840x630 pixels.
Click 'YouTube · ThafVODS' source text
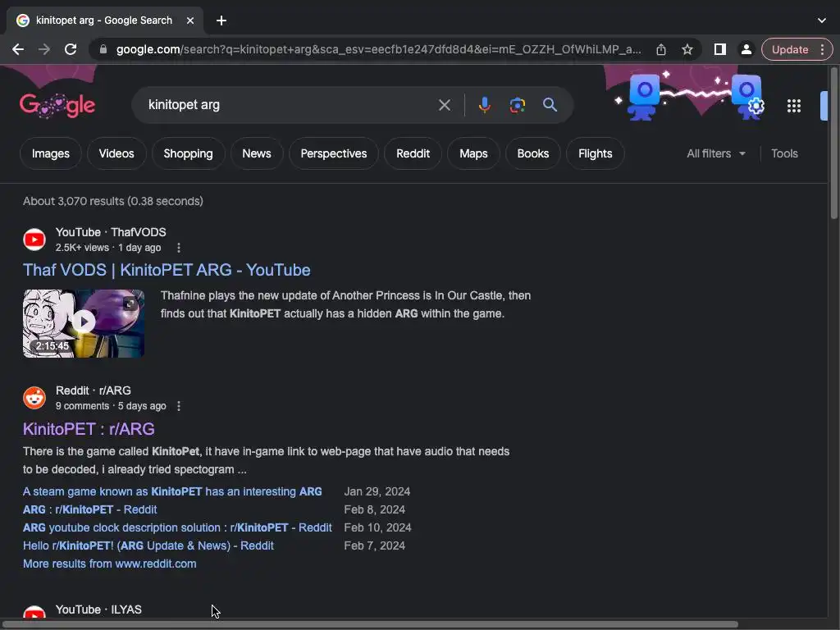111,232
